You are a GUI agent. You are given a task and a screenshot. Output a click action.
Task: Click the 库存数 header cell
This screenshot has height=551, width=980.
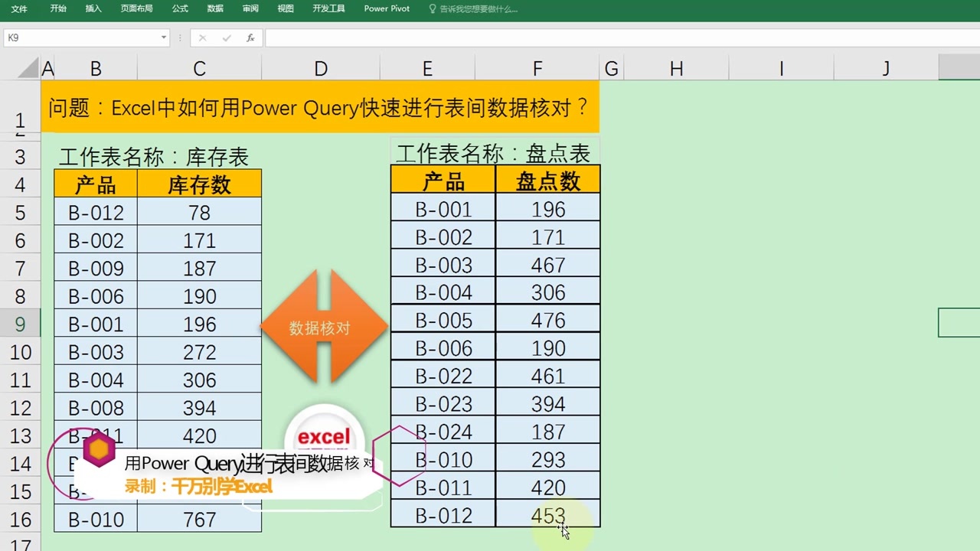coord(199,184)
